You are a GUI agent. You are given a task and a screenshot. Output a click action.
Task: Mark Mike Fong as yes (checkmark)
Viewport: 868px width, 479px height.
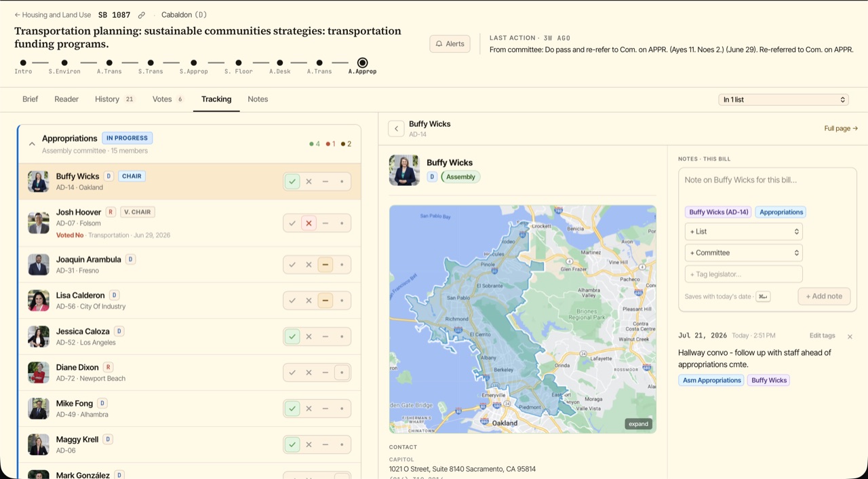point(292,408)
